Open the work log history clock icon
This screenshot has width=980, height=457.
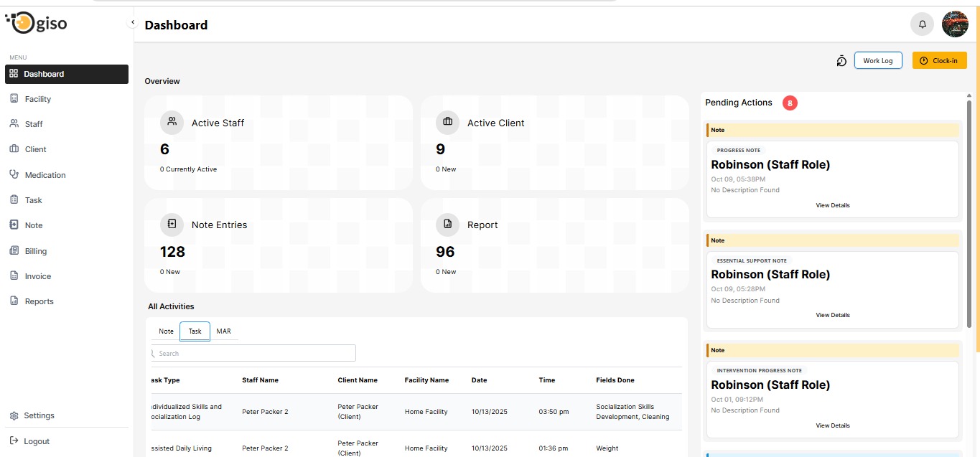(x=841, y=61)
